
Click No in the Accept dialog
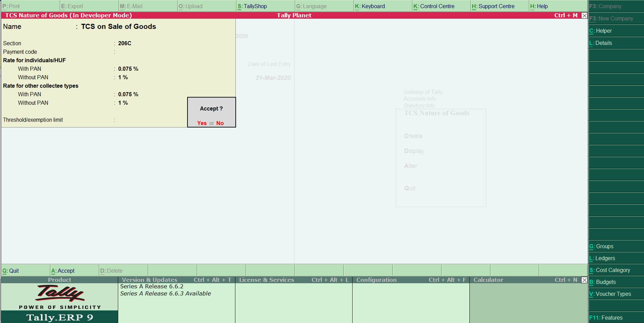[x=220, y=123]
